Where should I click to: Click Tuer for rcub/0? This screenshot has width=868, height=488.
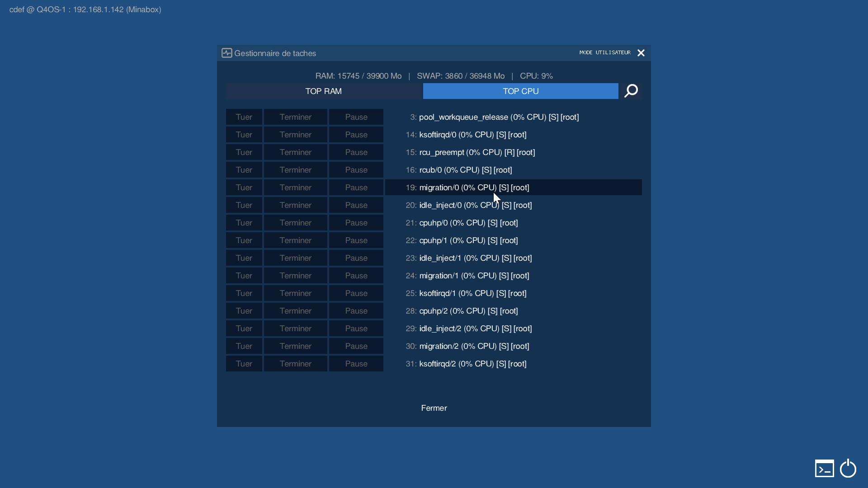click(244, 170)
